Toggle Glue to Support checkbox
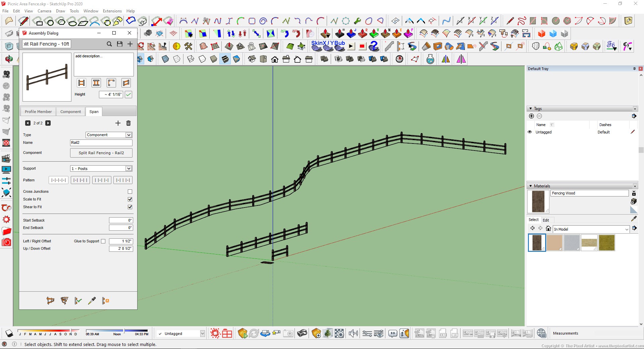 point(103,241)
